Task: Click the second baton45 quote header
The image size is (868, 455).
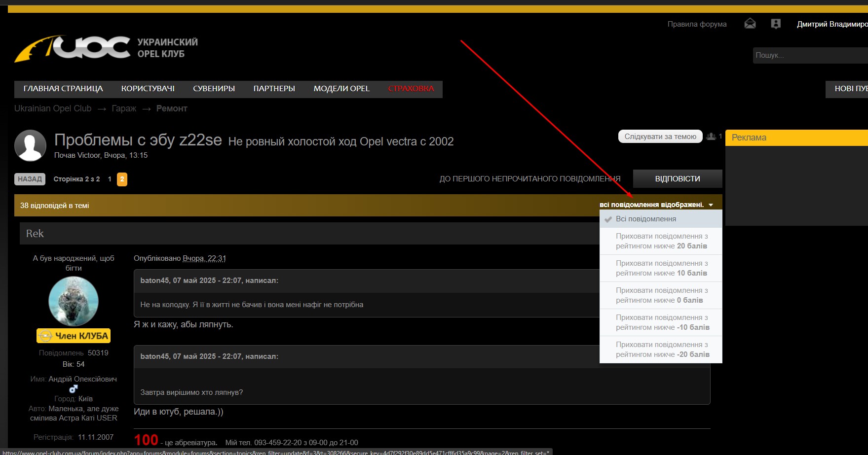Action: click(209, 356)
